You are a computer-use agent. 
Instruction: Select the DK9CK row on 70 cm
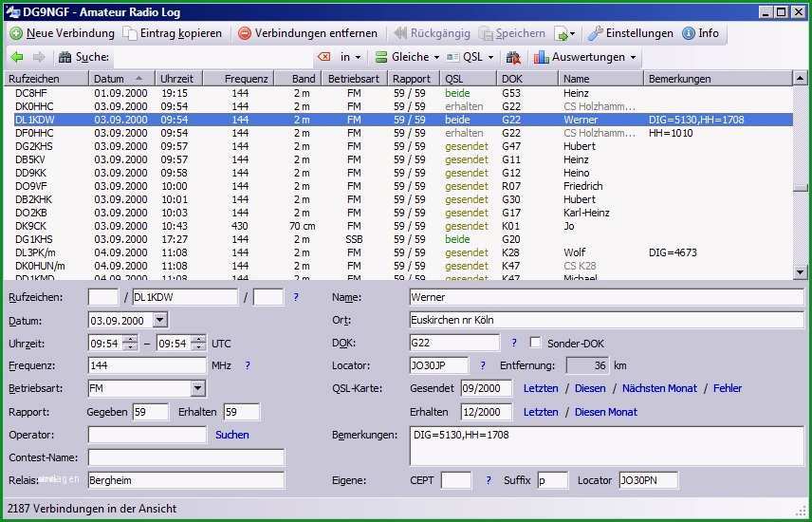click(398, 226)
